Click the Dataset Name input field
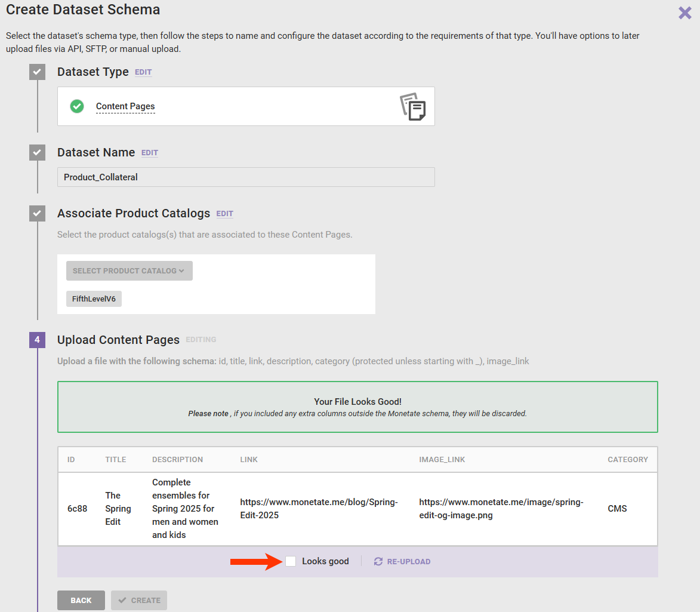This screenshot has width=700, height=612. click(246, 177)
